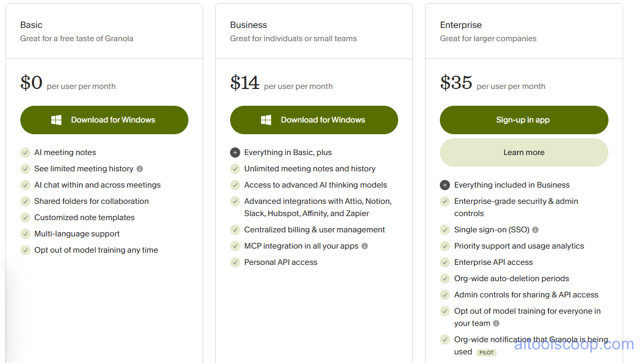This screenshot has width=644, height=363.
Task: Click the info icon next to Single sign-on (SSO)
Action: [535, 230]
